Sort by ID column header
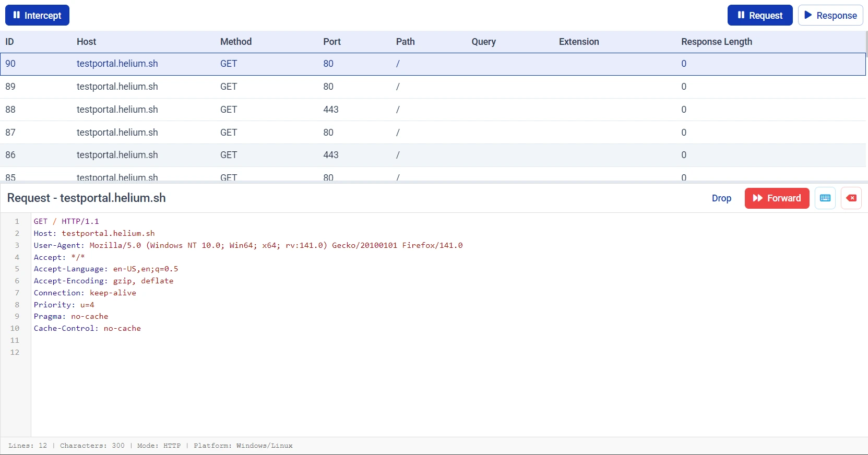Image resolution: width=868 pixels, height=455 pixels. pyautogui.click(x=9, y=42)
